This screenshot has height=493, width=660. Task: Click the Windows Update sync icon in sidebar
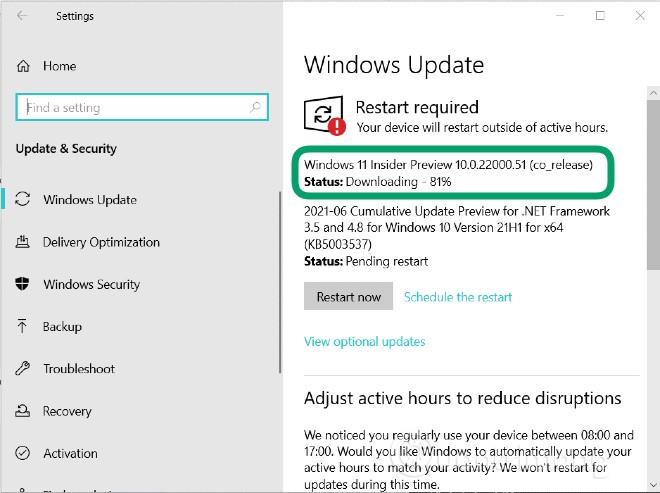(x=23, y=199)
